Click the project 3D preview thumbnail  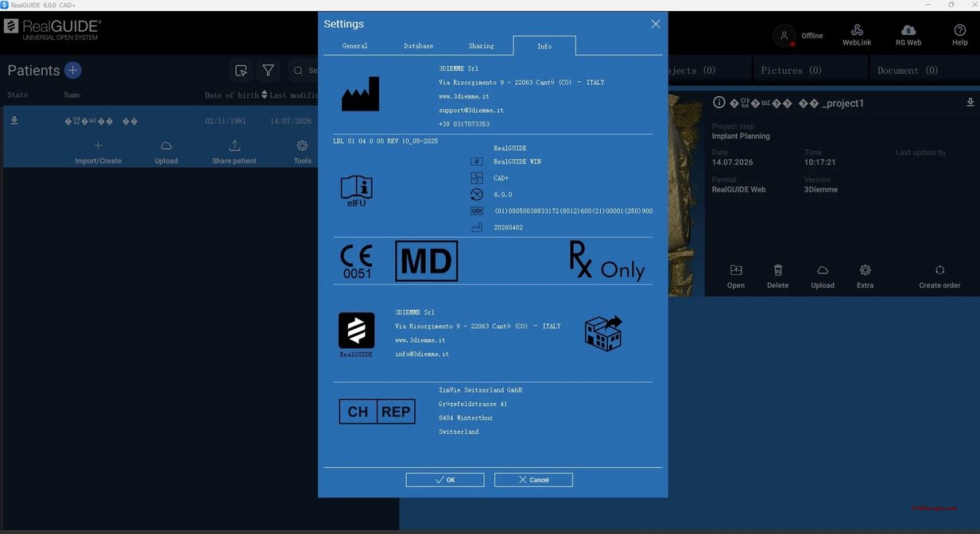[686, 195]
